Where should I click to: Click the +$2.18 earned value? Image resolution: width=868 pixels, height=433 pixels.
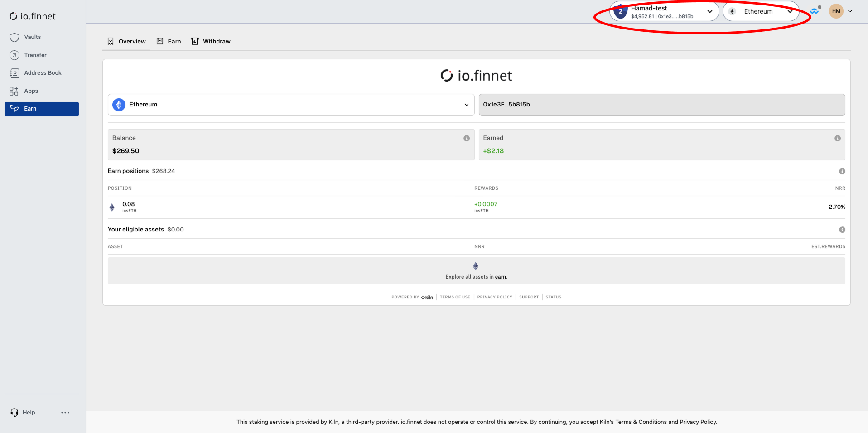[493, 151]
